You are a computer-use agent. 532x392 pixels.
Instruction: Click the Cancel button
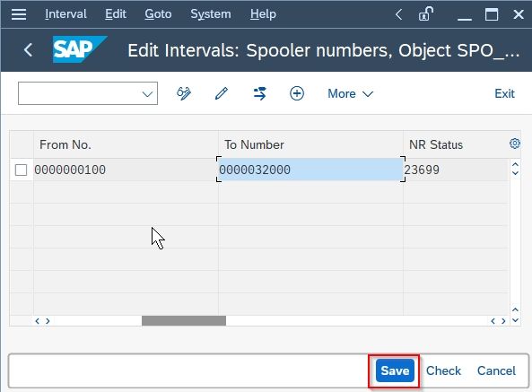click(x=496, y=370)
